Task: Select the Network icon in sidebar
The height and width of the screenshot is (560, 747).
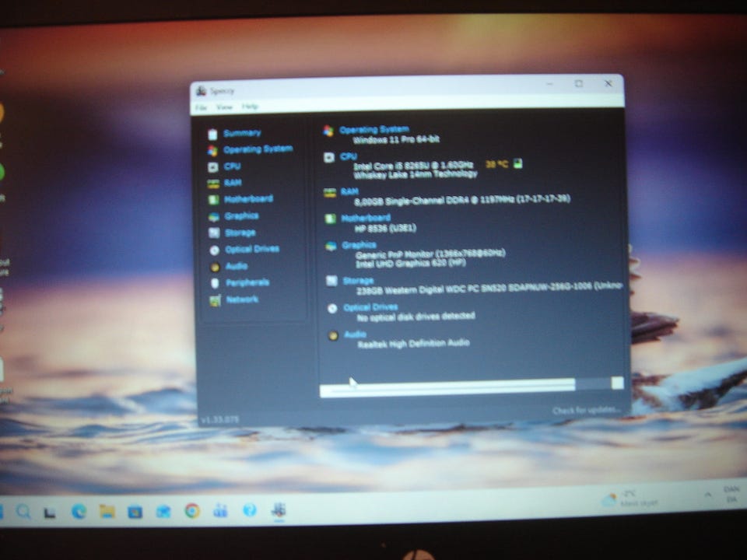Action: pyautogui.click(x=216, y=300)
